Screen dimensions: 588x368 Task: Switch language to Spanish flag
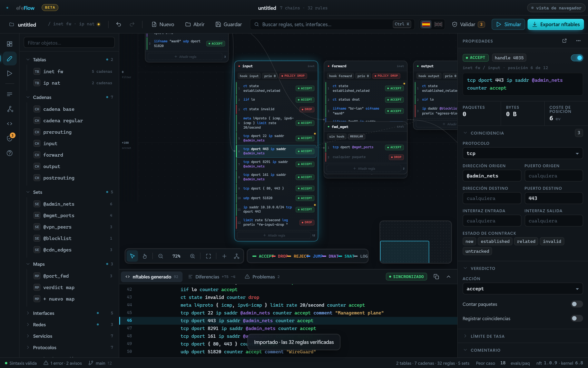(426, 24)
